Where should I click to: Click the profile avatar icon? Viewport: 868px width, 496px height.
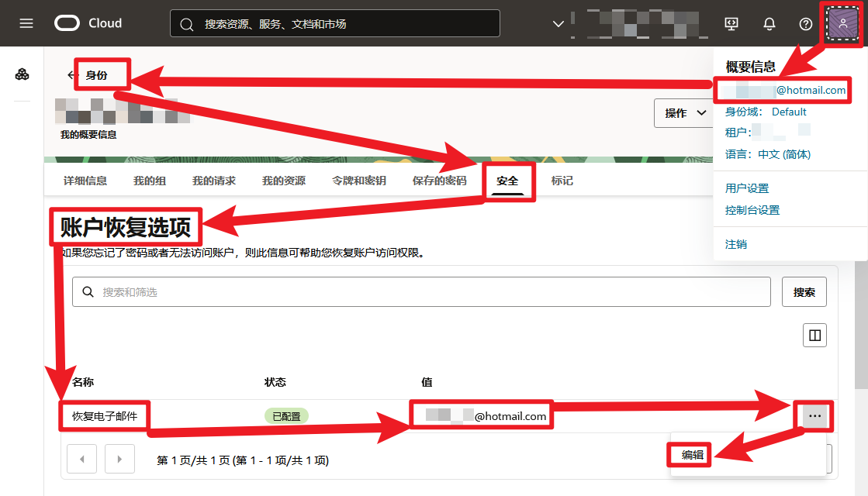(x=842, y=23)
